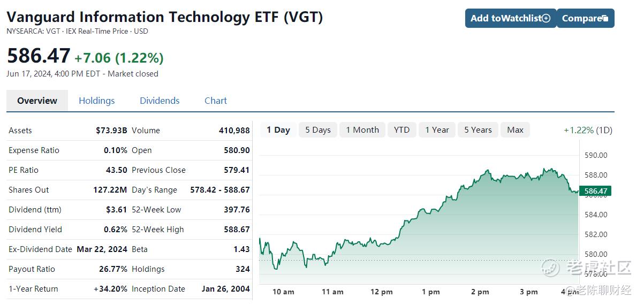Select the Max chart range
Viewport: 644px width, 305px height.
[515, 130]
